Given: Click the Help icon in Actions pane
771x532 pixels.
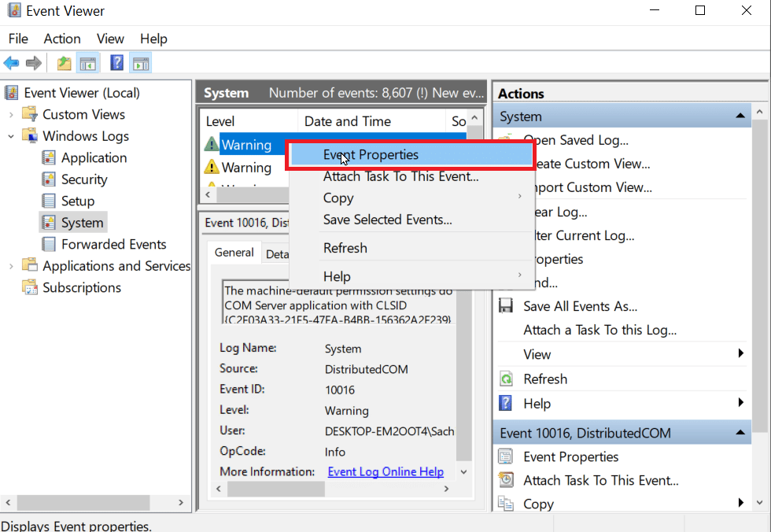Looking at the screenshot, I should point(505,403).
